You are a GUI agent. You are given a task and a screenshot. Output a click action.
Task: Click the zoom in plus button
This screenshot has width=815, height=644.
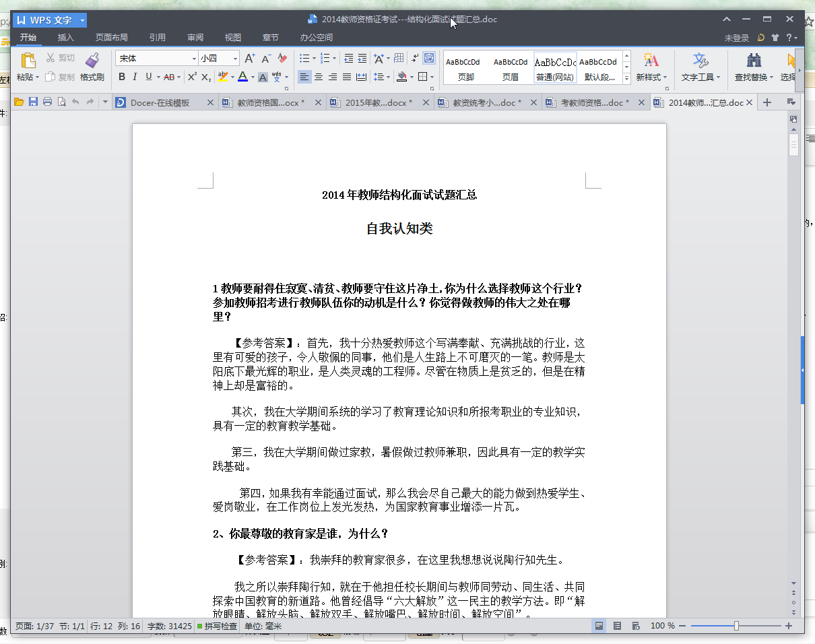[789, 626]
